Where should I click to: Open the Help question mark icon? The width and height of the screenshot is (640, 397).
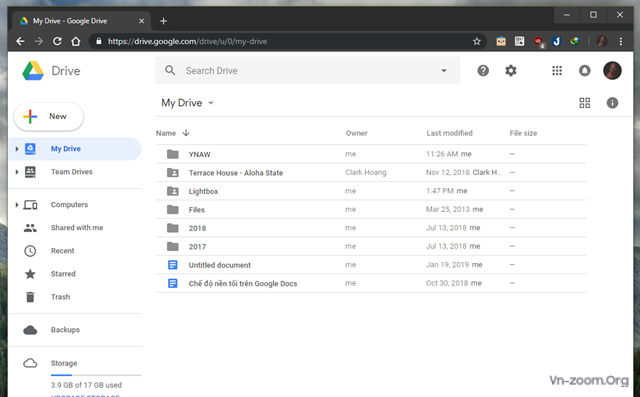click(483, 71)
